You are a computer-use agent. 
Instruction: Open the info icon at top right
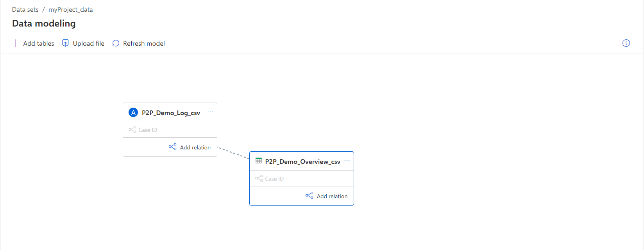(x=626, y=43)
